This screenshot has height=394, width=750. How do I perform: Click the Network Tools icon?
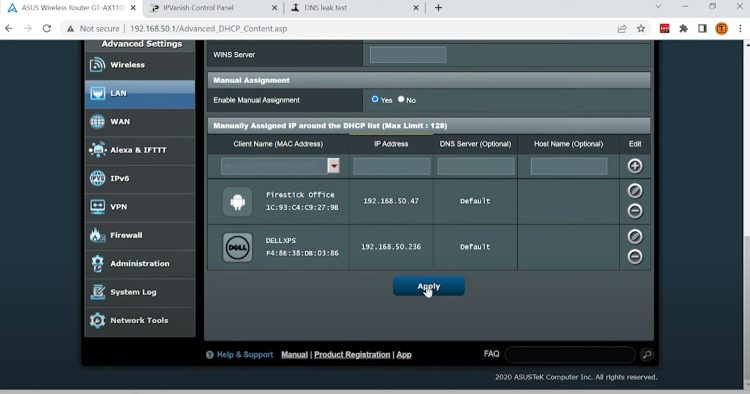(97, 320)
